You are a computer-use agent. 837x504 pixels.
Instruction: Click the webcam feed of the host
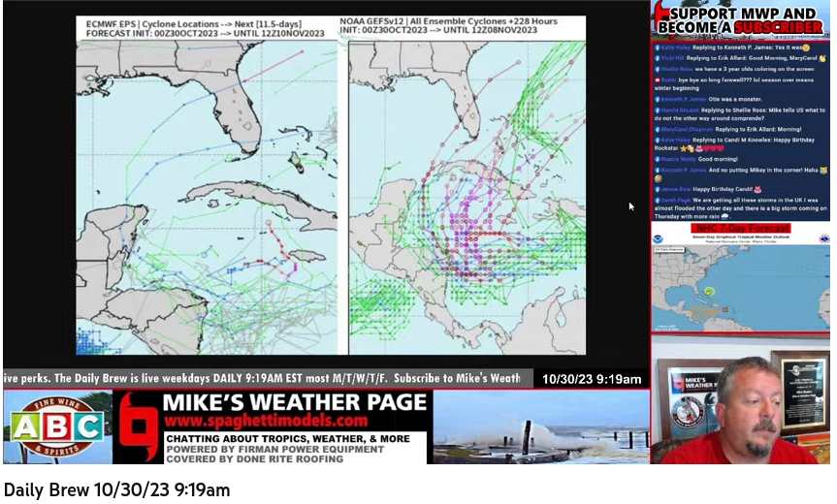[740, 400]
